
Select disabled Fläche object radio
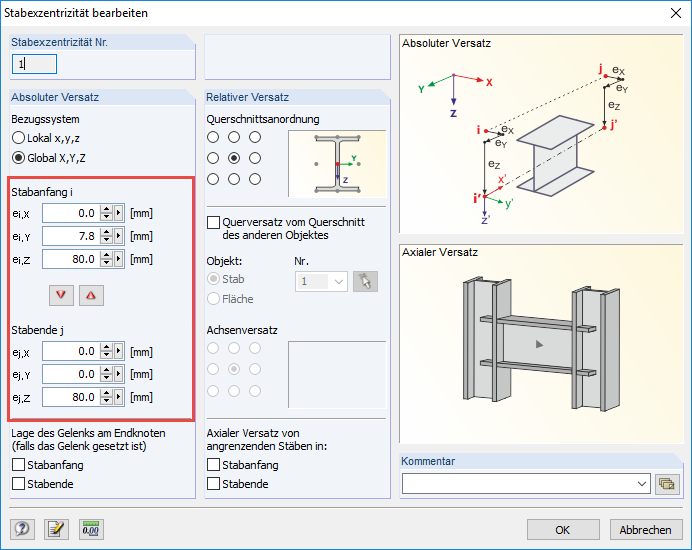[x=214, y=299]
